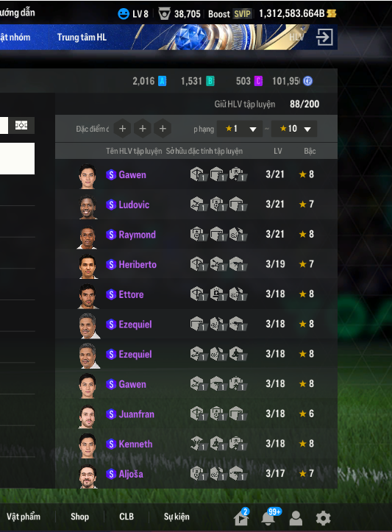The width and height of the screenshot is (392, 532).
Task: Open the Shop menu
Action: click(79, 517)
